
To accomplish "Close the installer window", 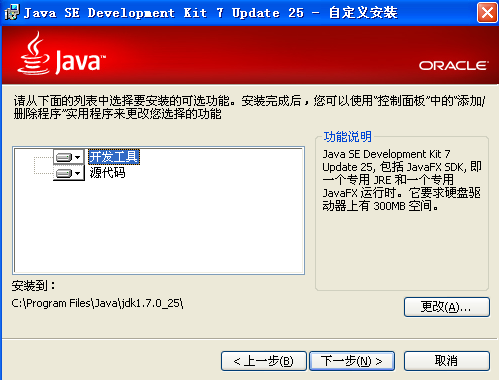I will pos(487,13).
